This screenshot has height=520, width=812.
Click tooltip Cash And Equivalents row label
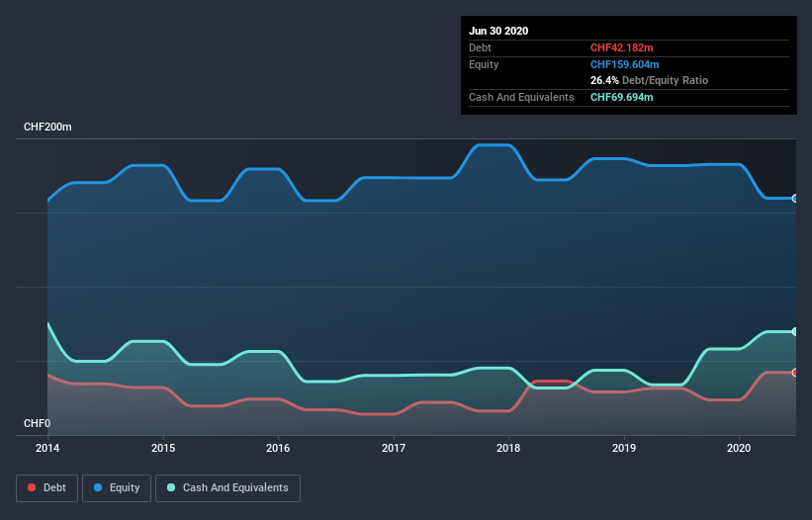point(521,97)
